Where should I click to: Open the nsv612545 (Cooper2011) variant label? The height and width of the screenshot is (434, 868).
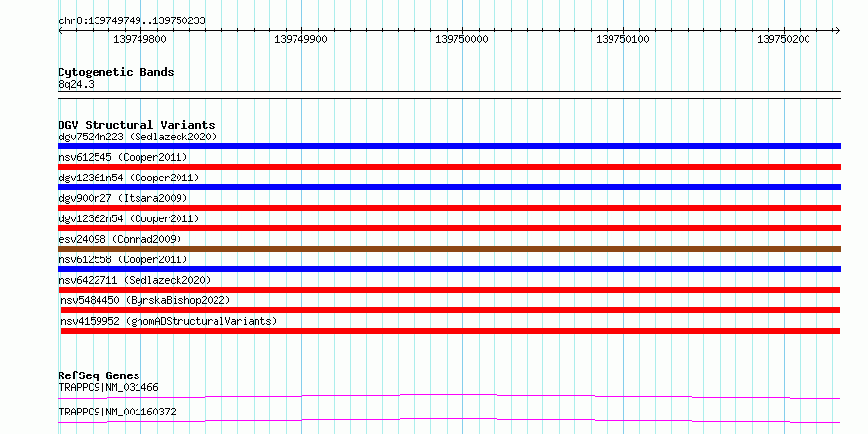click(123, 157)
